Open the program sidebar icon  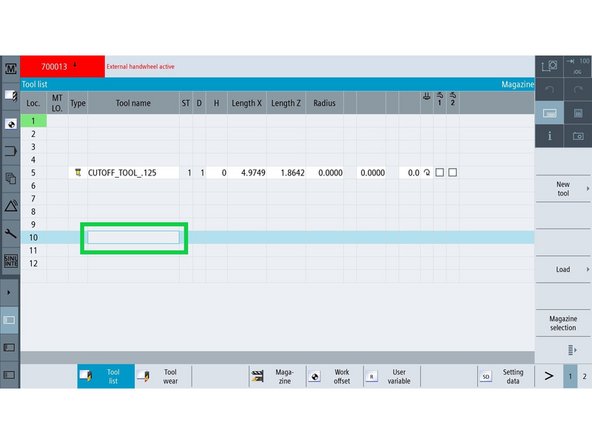11,151
